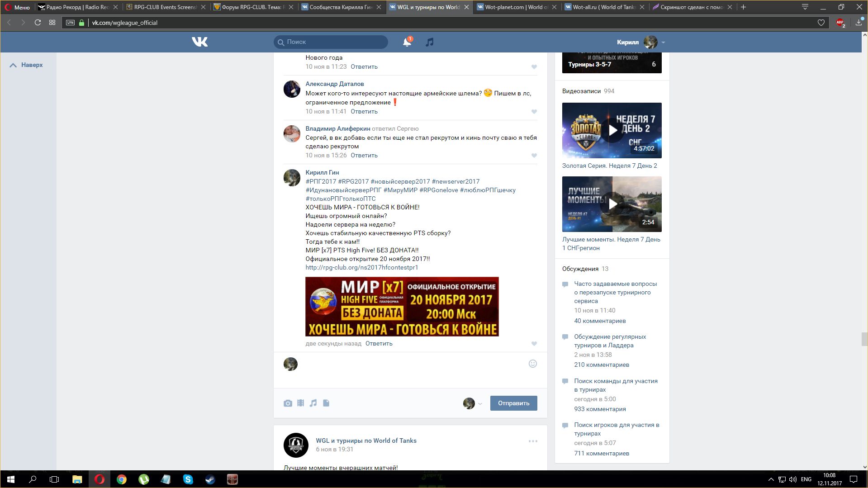This screenshot has height=488, width=868.
Task: Like Кирилл Гин's comment
Action: pyautogui.click(x=534, y=344)
